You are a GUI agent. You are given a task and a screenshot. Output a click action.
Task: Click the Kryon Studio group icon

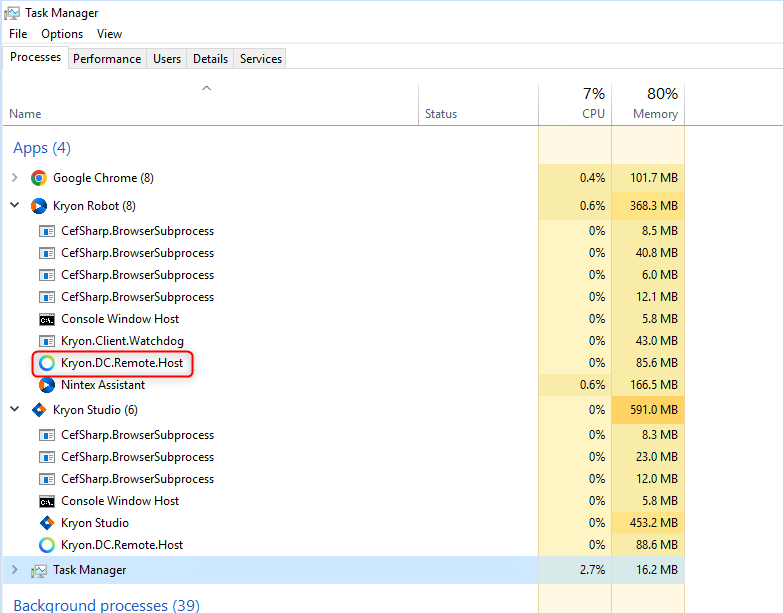[39, 410]
